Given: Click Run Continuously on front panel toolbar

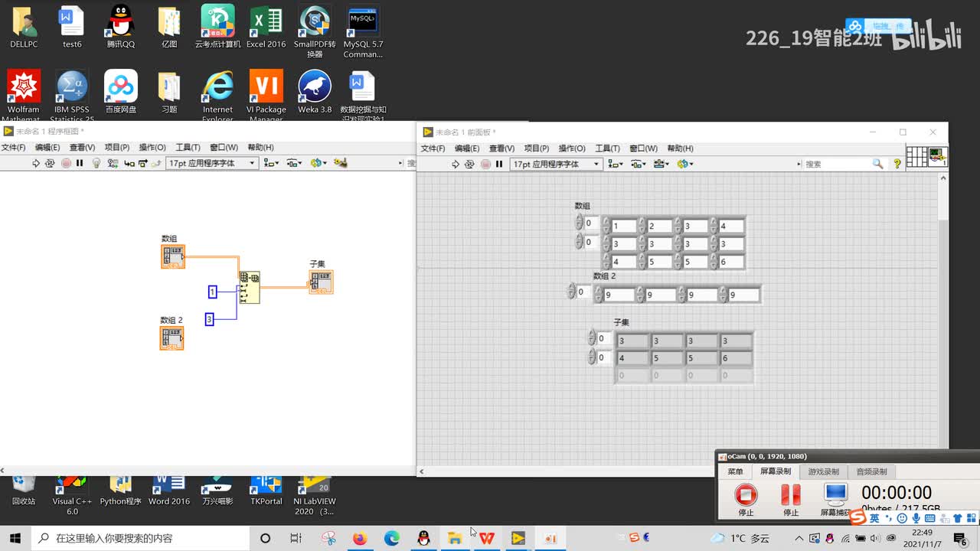Looking at the screenshot, I should (469, 164).
